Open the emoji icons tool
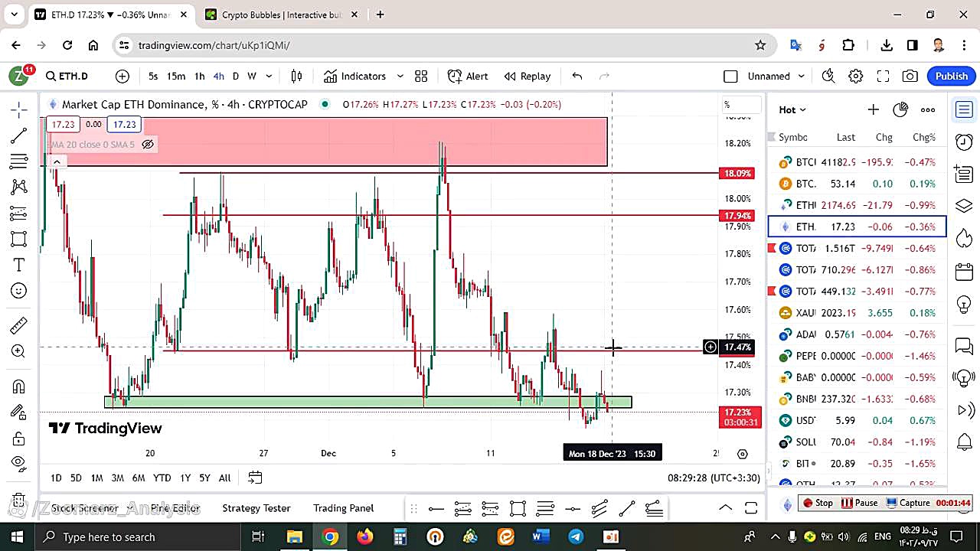 (x=19, y=291)
